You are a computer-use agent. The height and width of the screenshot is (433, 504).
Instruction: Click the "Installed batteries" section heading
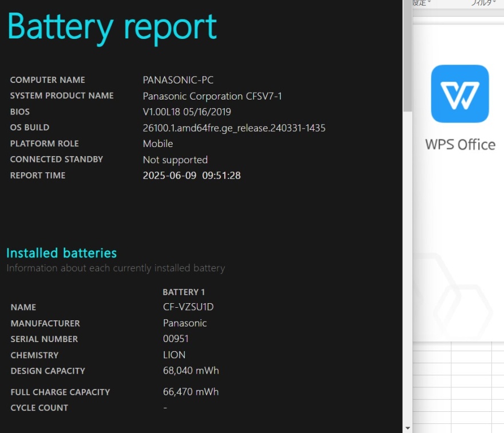coord(61,253)
